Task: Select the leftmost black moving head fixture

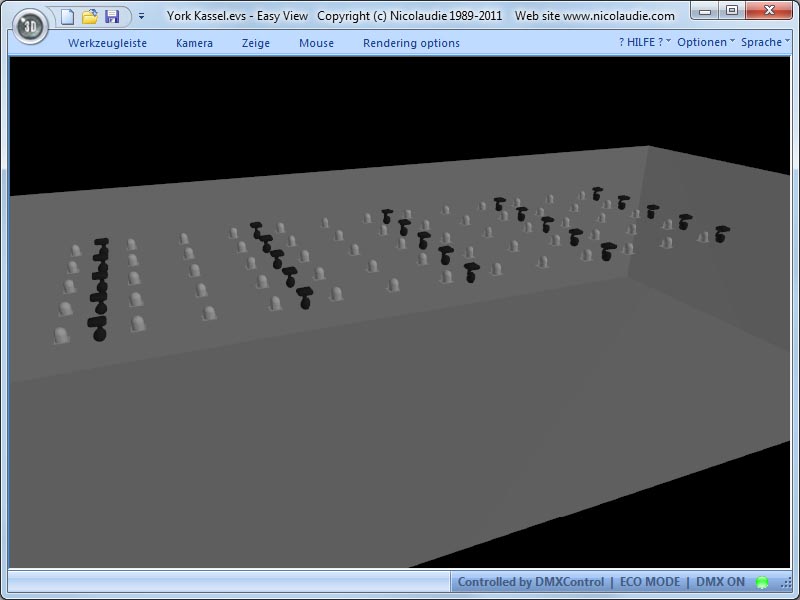Action: tap(99, 331)
